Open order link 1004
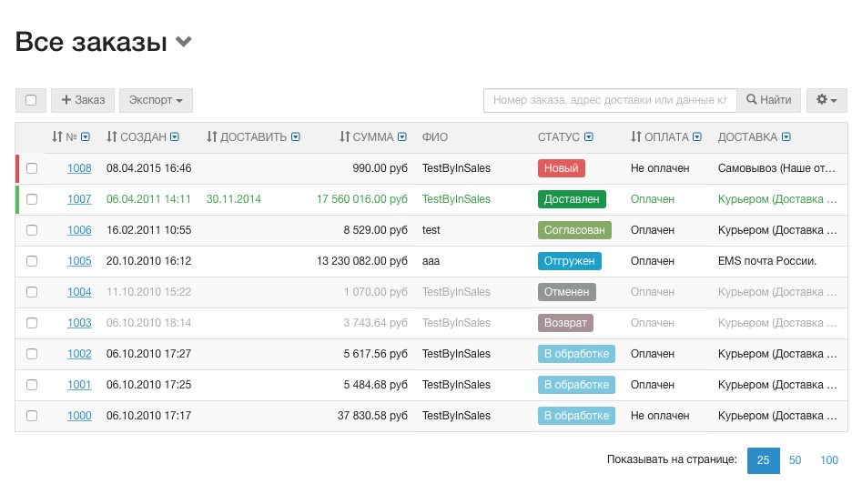The image size is (862, 504). 79,292
